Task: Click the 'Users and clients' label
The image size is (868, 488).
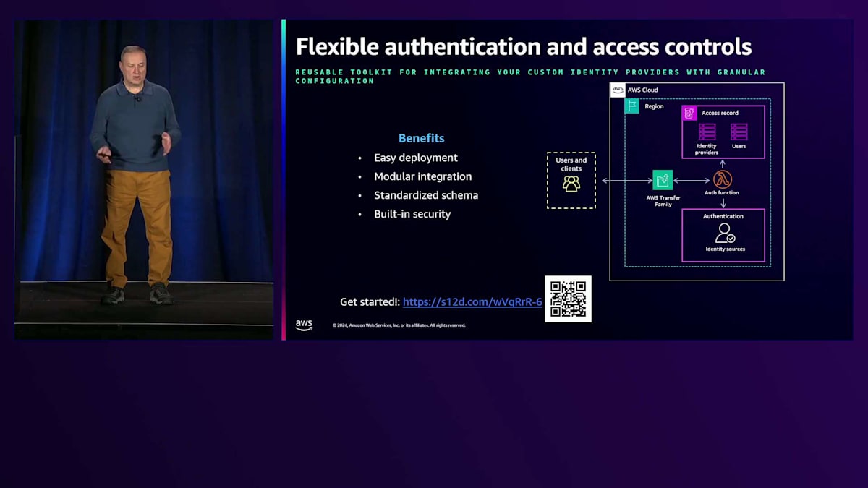Action: [571, 164]
